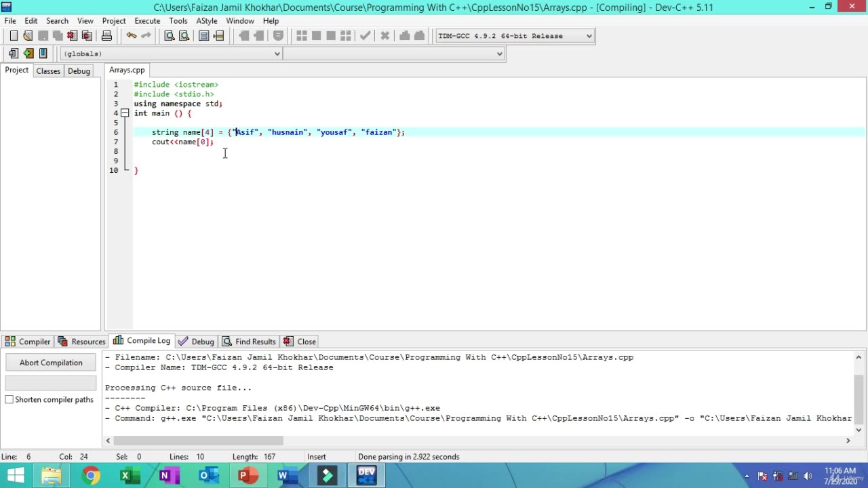Click the Go to line toolbar icon
Viewport: 868px width, 488px height.
pos(218,36)
